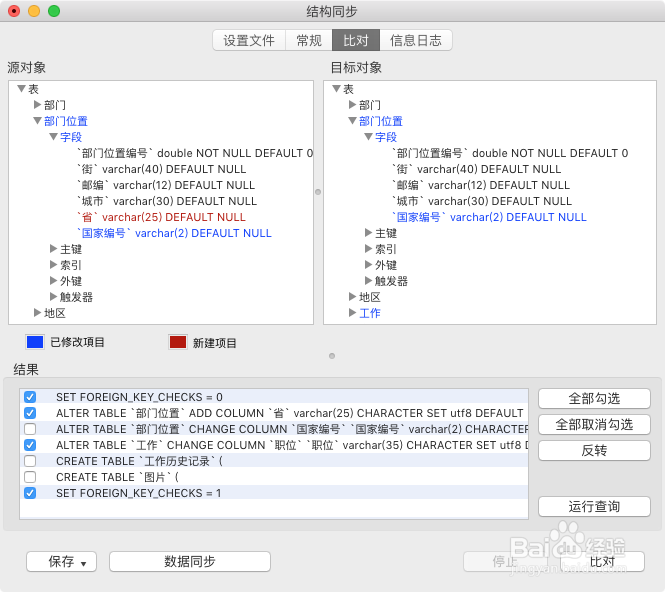Viewport: 665px width, 592px height.
Task: Minimize the window with the yellow button
Action: (34, 11)
